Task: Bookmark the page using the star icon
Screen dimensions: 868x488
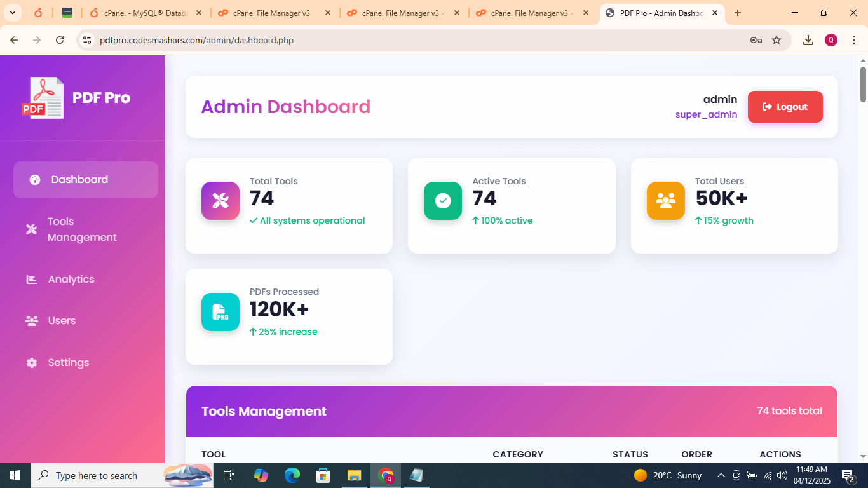Action: click(x=776, y=39)
